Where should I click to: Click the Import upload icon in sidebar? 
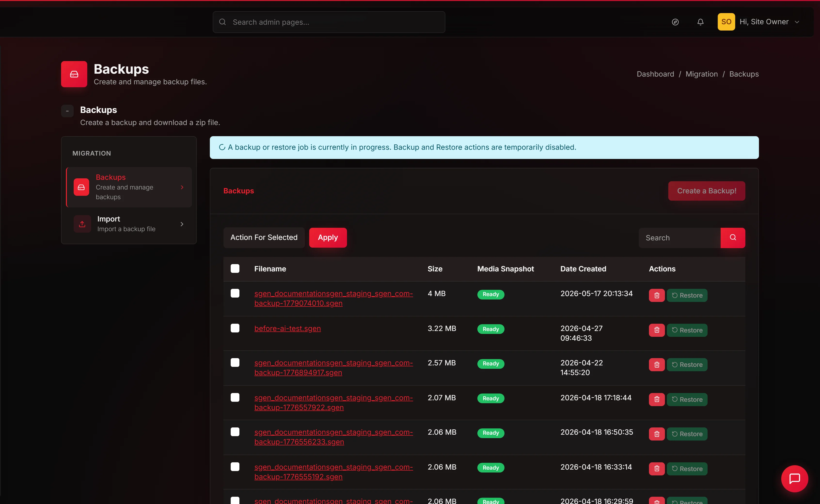tap(82, 224)
